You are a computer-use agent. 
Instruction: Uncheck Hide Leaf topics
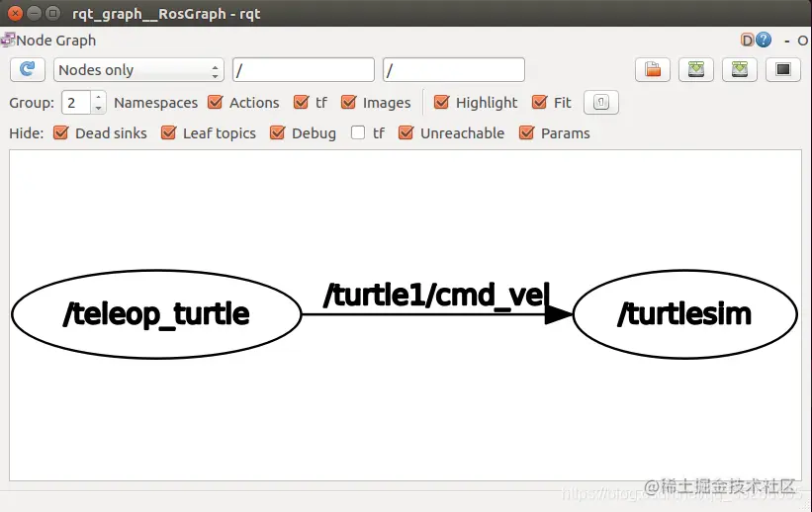tap(168, 133)
